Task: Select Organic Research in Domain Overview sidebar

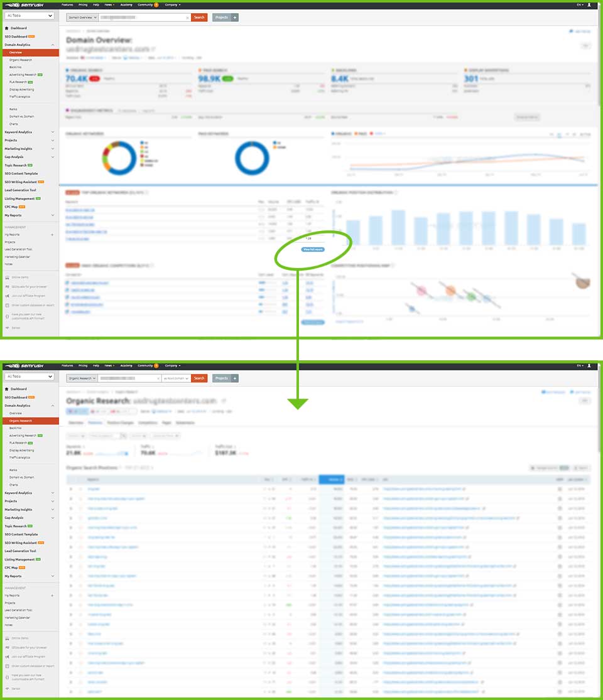Action: (21, 60)
